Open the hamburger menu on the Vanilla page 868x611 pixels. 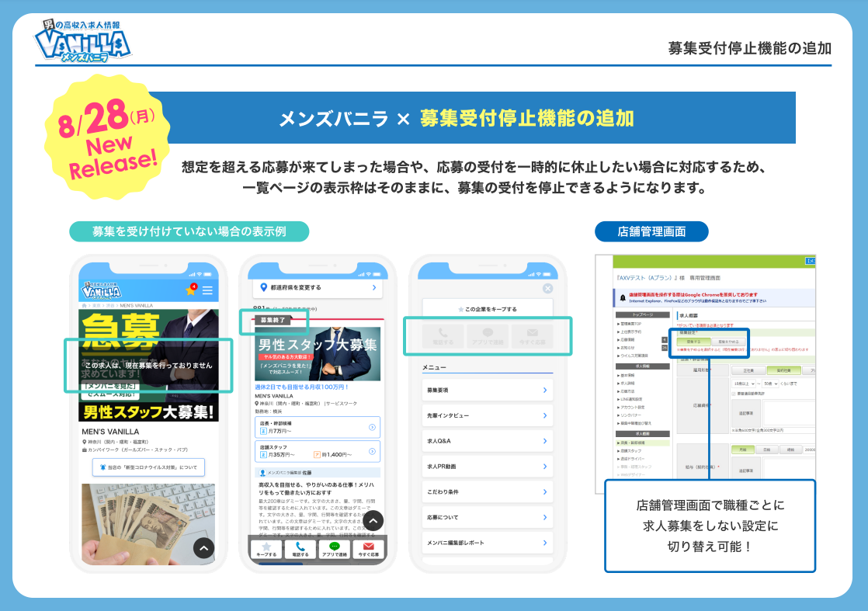pos(207,290)
